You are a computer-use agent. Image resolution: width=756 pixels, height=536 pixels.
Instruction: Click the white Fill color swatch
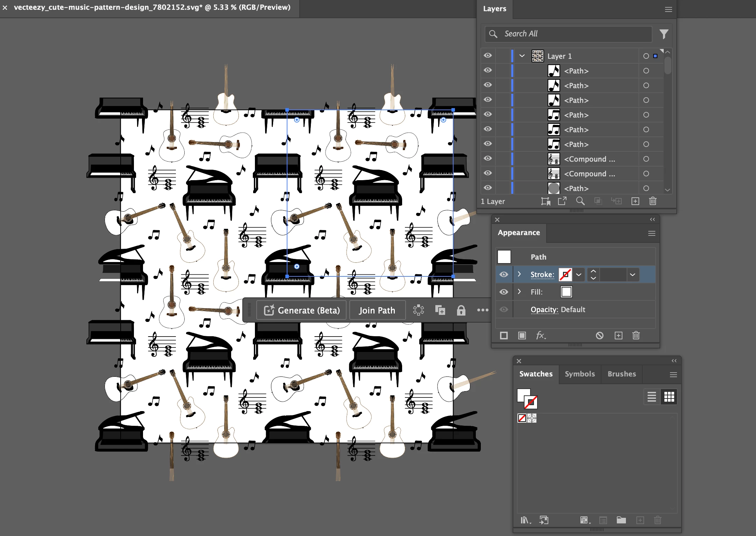(x=566, y=292)
